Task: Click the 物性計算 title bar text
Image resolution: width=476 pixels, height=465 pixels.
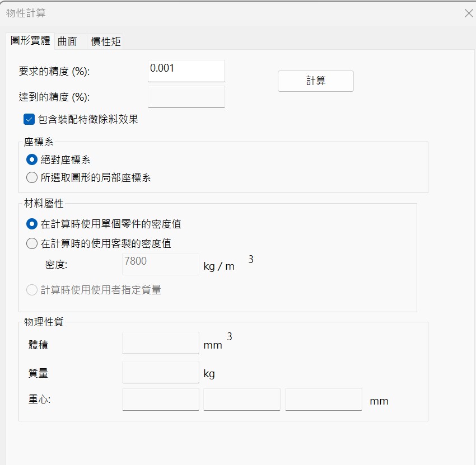Action: tap(26, 13)
